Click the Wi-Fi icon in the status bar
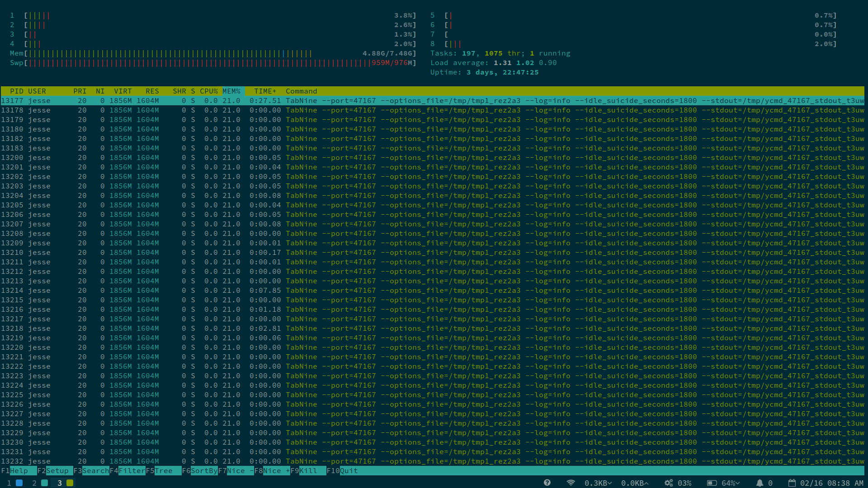This screenshot has width=868, height=488. coord(571,483)
